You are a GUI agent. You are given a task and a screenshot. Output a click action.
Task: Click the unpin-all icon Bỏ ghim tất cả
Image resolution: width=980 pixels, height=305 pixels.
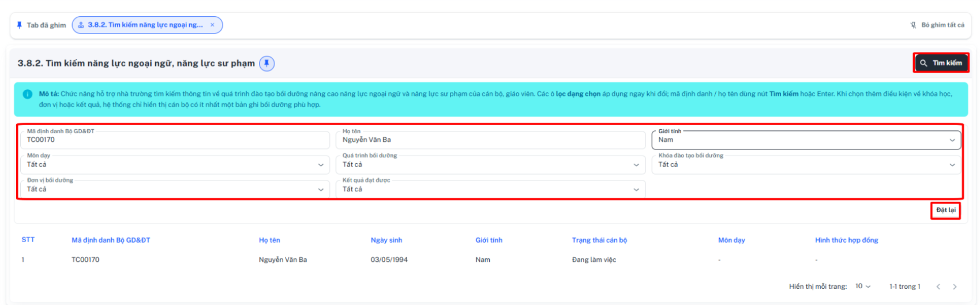click(x=913, y=25)
